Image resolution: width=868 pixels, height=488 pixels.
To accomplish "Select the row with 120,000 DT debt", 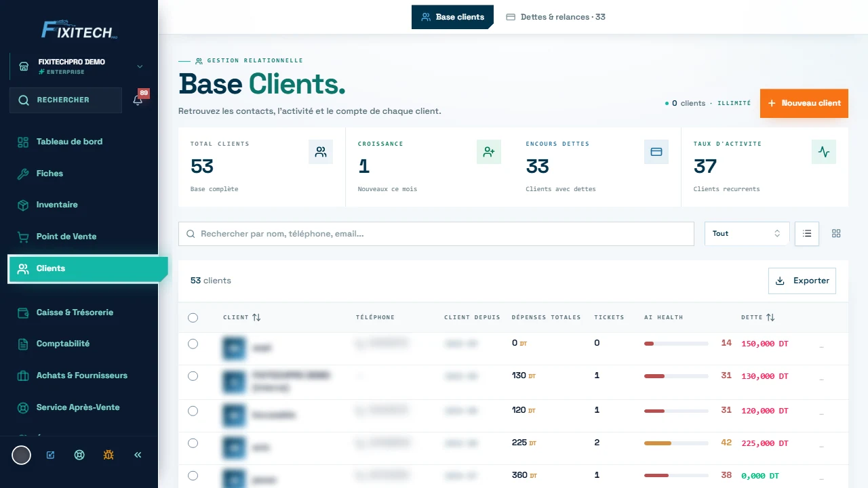I will tap(193, 411).
